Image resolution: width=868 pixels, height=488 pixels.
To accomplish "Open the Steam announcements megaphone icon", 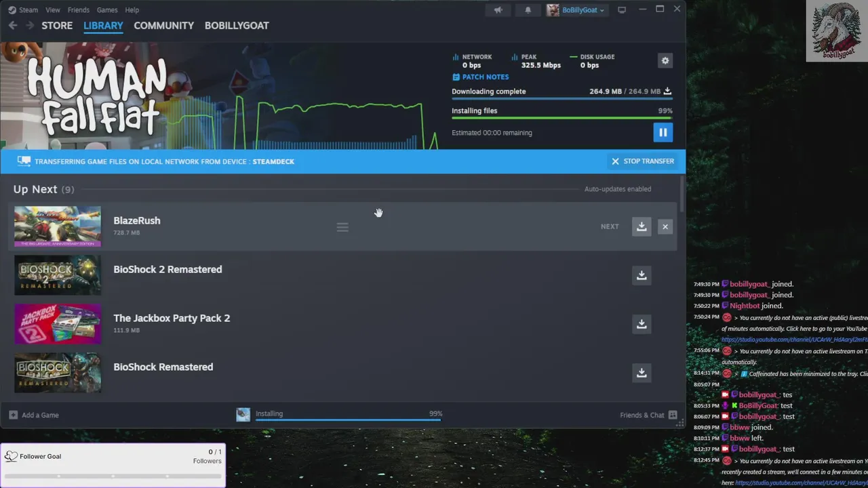I will click(x=498, y=10).
